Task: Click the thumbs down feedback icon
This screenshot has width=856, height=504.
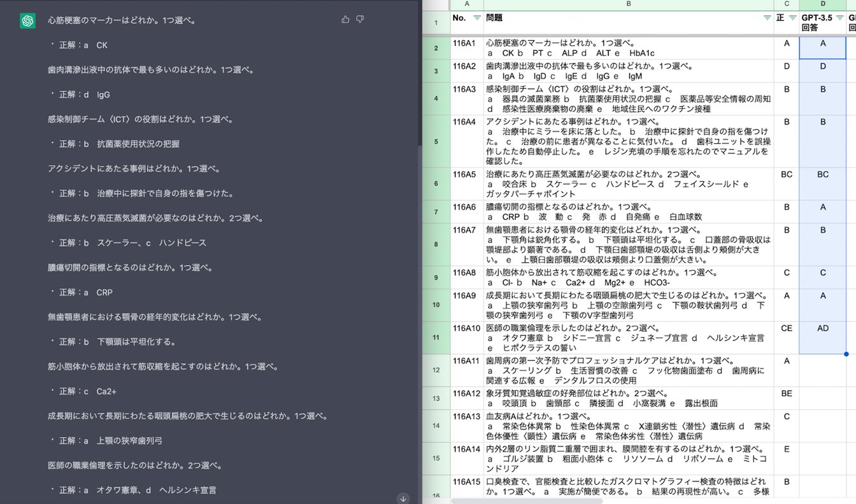Action: (x=360, y=20)
